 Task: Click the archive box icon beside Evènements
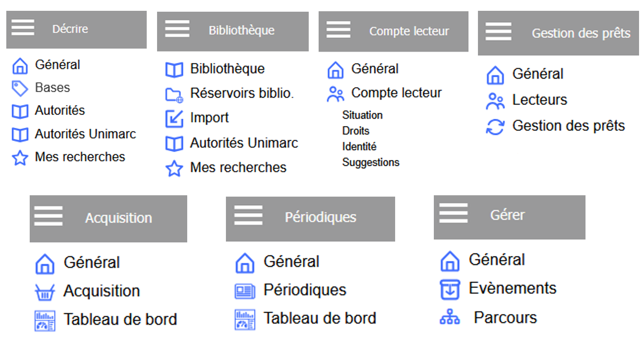[450, 289]
